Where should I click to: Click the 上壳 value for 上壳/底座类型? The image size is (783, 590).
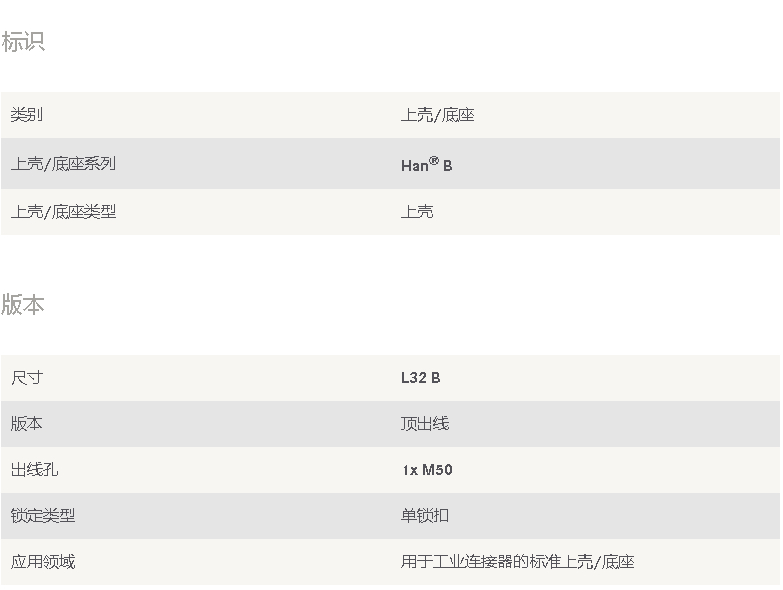point(417,212)
